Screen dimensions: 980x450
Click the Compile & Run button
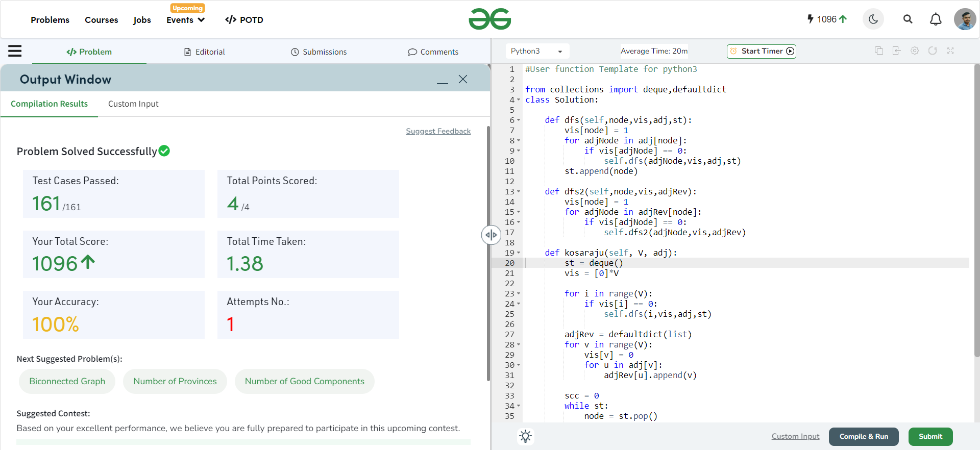pos(864,436)
